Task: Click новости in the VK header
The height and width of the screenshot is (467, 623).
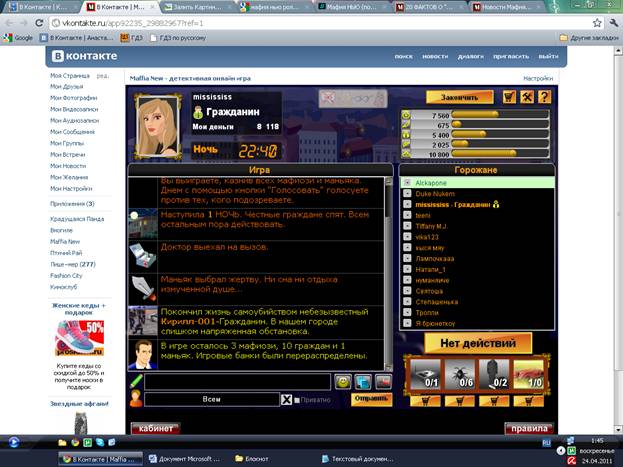Action: (435, 56)
